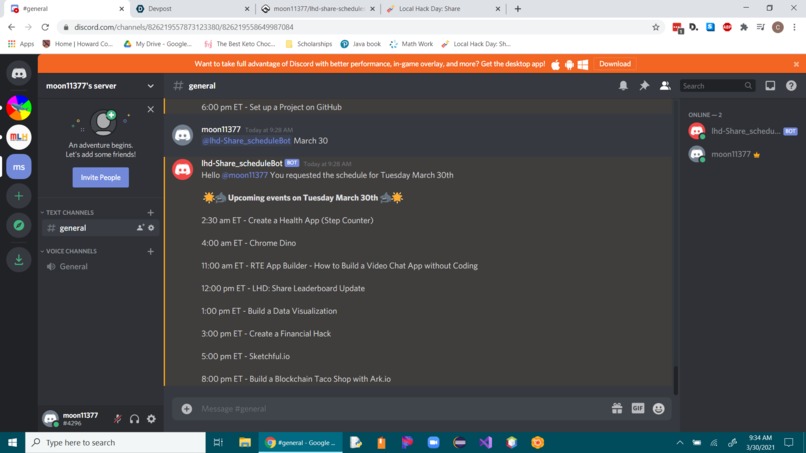Open File Explorer from the taskbar
This screenshot has height=453, width=806.
point(245,443)
